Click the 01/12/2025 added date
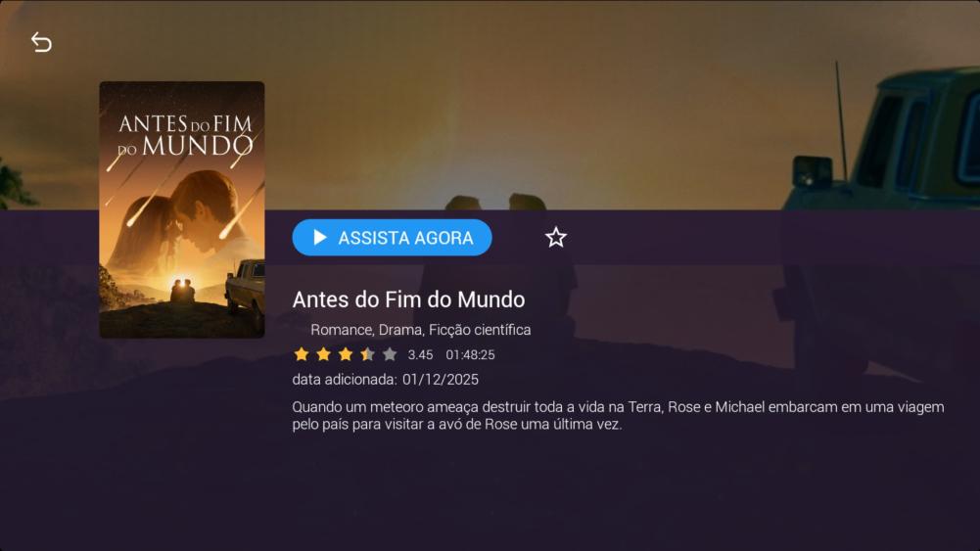Screen dimensions: 980x551 pos(441,379)
